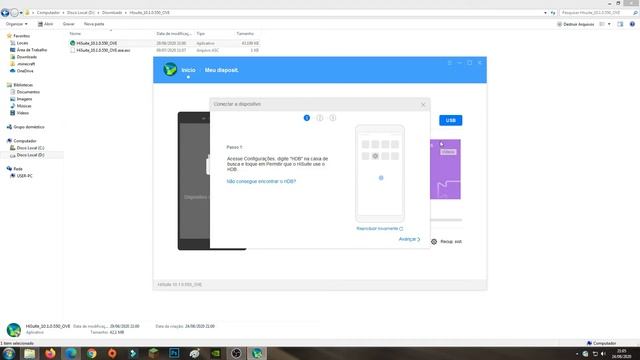Click Gravar in the Explorer toolbar
640x360 pixels.
point(69,24)
